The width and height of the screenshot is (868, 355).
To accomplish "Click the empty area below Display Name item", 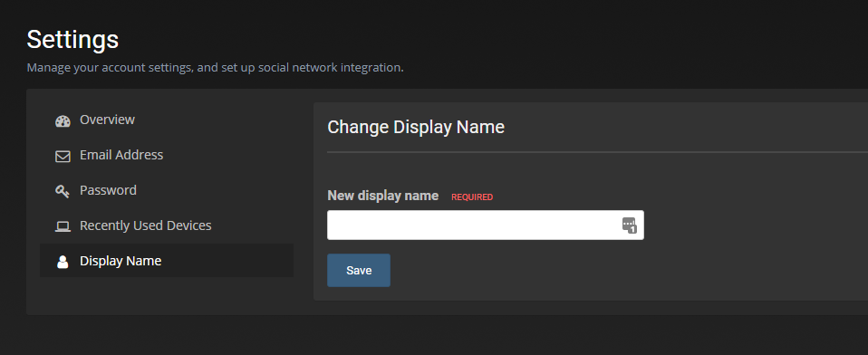I will 166,295.
